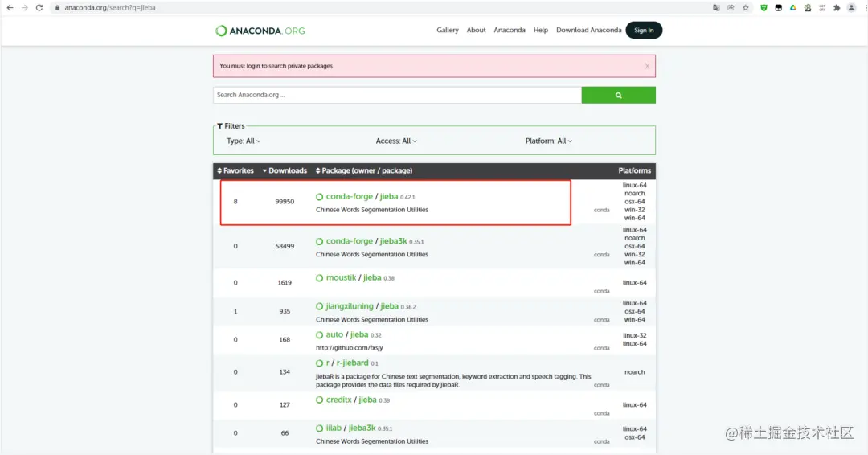Viewport: 868px width, 455px height.
Task: Open the Help menu item
Action: pyautogui.click(x=541, y=30)
